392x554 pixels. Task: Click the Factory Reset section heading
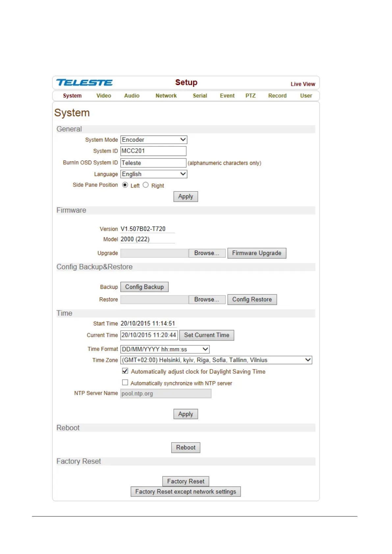click(x=79, y=462)
